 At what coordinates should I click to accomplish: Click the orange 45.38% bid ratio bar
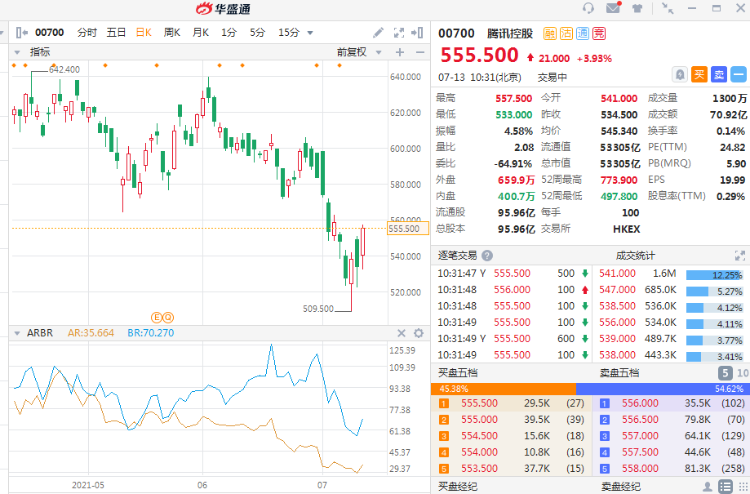[x=503, y=389]
